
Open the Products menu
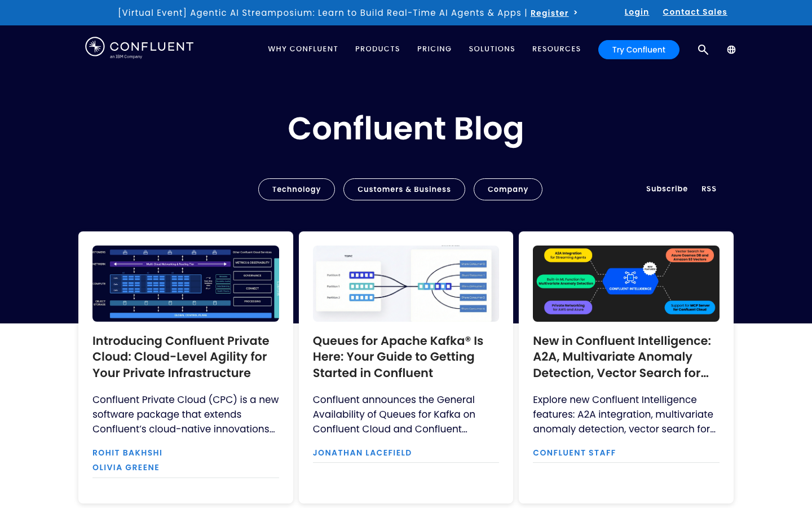point(377,49)
